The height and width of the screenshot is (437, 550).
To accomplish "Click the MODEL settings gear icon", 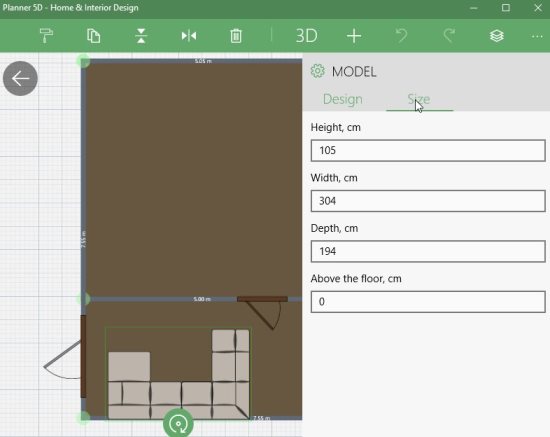I will click(x=317, y=71).
